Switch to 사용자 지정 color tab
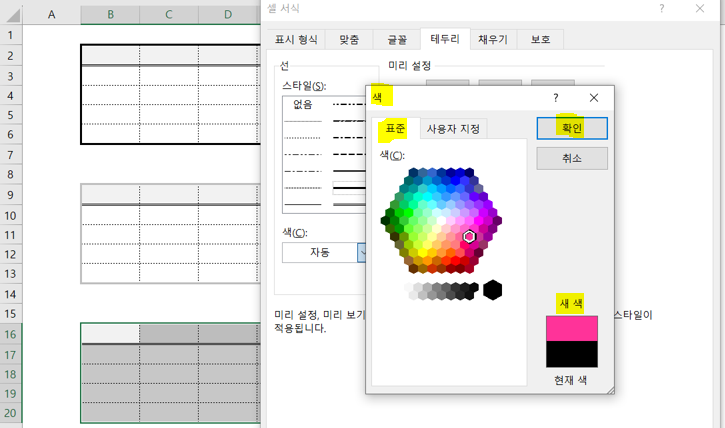Viewport: 725px width, 428px height. pos(453,129)
